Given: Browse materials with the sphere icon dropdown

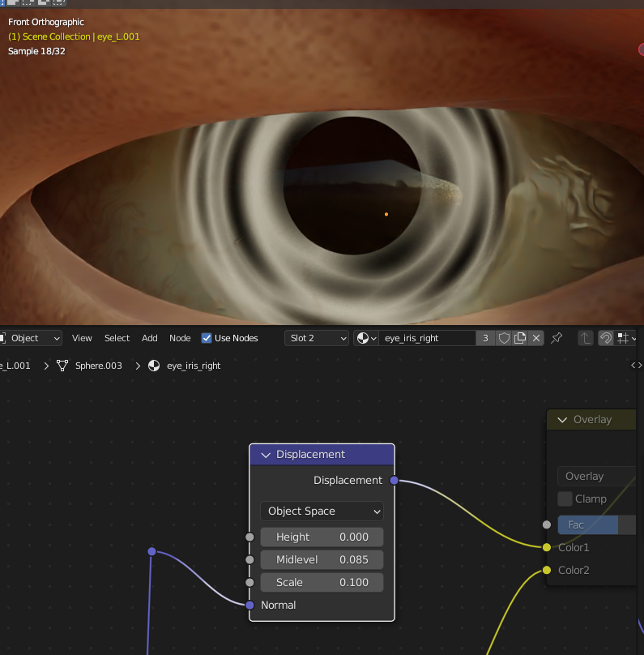Looking at the screenshot, I should click(x=366, y=338).
